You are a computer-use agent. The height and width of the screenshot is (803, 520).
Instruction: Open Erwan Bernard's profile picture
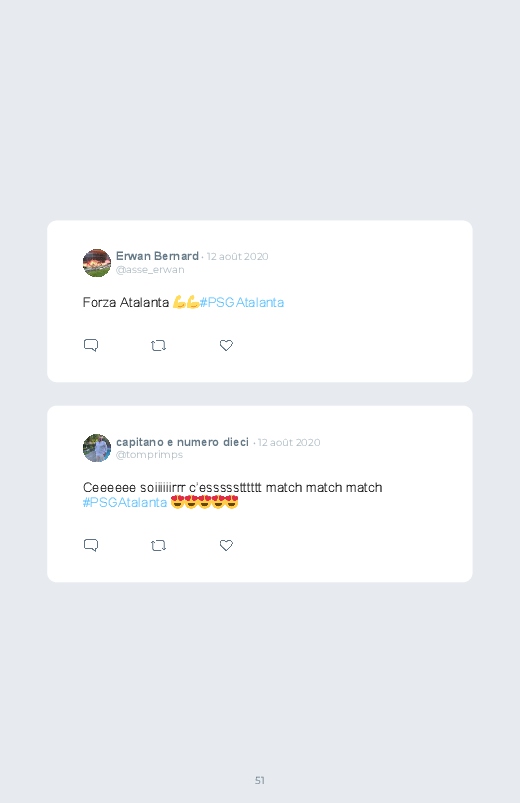[97, 263]
